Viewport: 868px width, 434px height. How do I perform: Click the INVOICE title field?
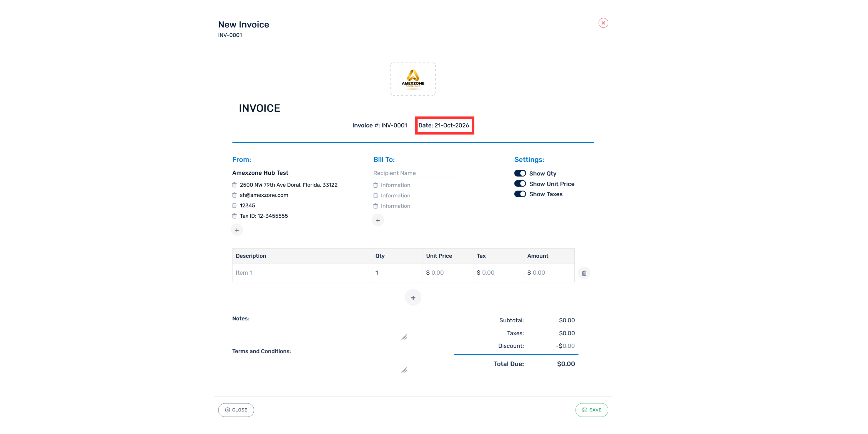[259, 108]
